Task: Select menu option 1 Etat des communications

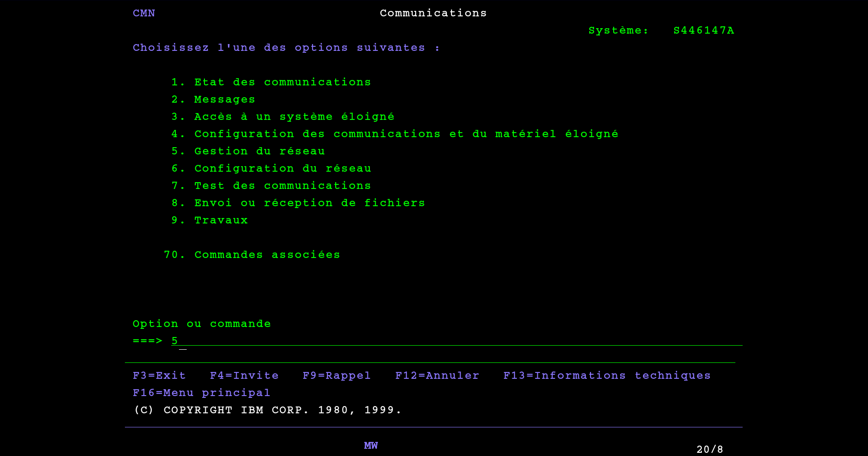Action: click(282, 82)
